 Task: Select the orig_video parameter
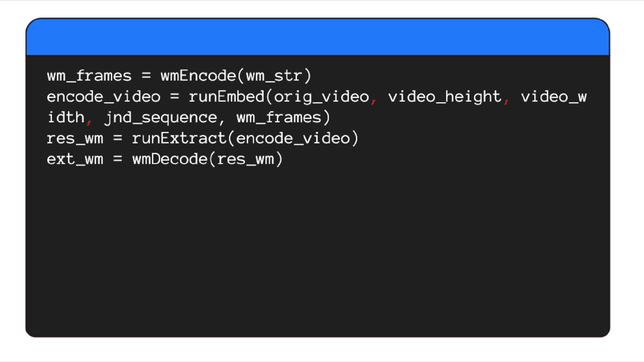point(321,97)
